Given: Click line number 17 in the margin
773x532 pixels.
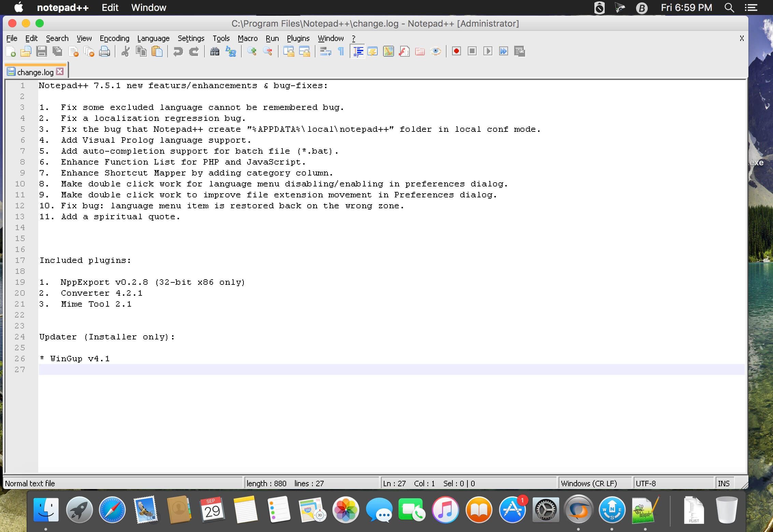Looking at the screenshot, I should [x=20, y=260].
